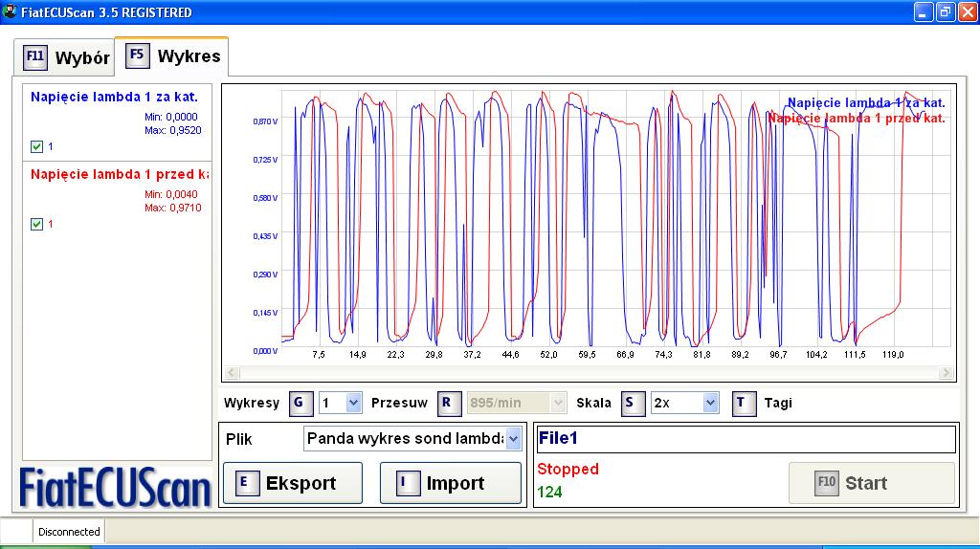980x549 pixels.
Task: Click the graph horizontal scrollbar track
Action: click(589, 373)
